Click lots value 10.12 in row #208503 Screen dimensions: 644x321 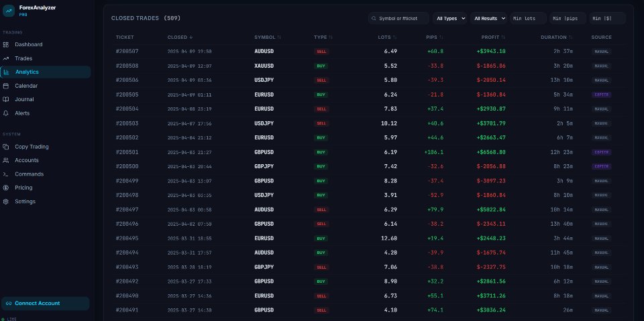388,123
